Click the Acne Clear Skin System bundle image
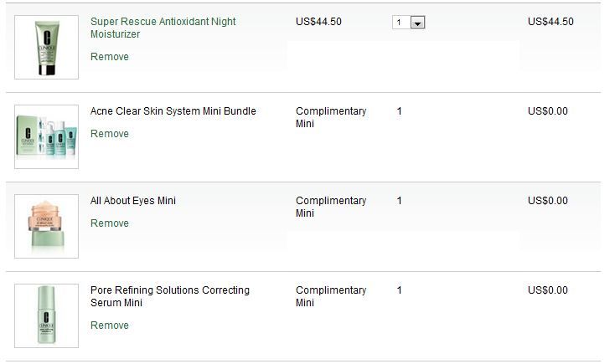 (x=47, y=136)
